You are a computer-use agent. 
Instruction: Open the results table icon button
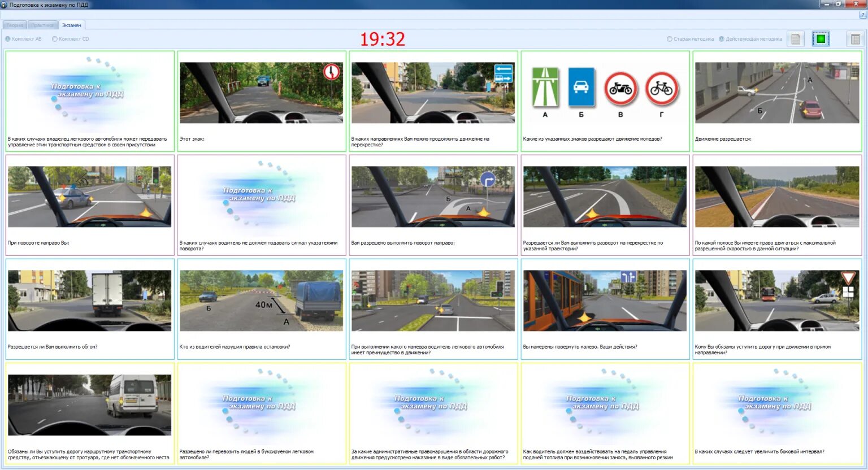(855, 39)
